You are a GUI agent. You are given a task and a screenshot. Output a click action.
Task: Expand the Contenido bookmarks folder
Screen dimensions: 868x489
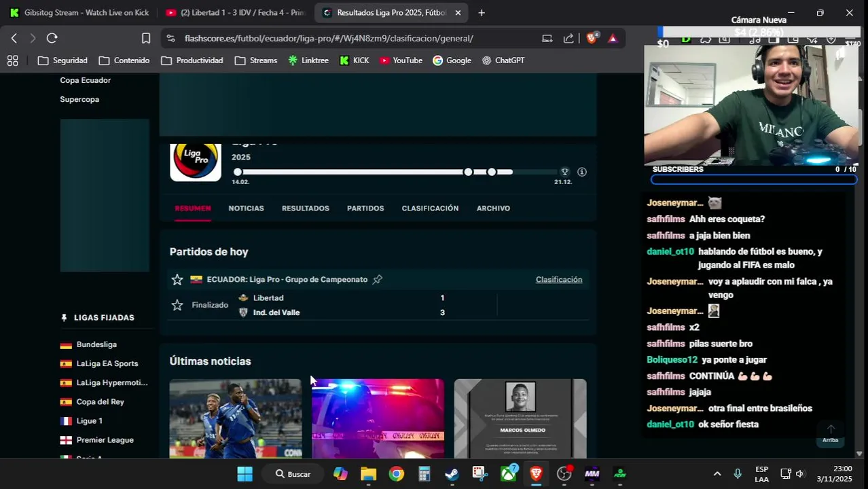coord(124,60)
